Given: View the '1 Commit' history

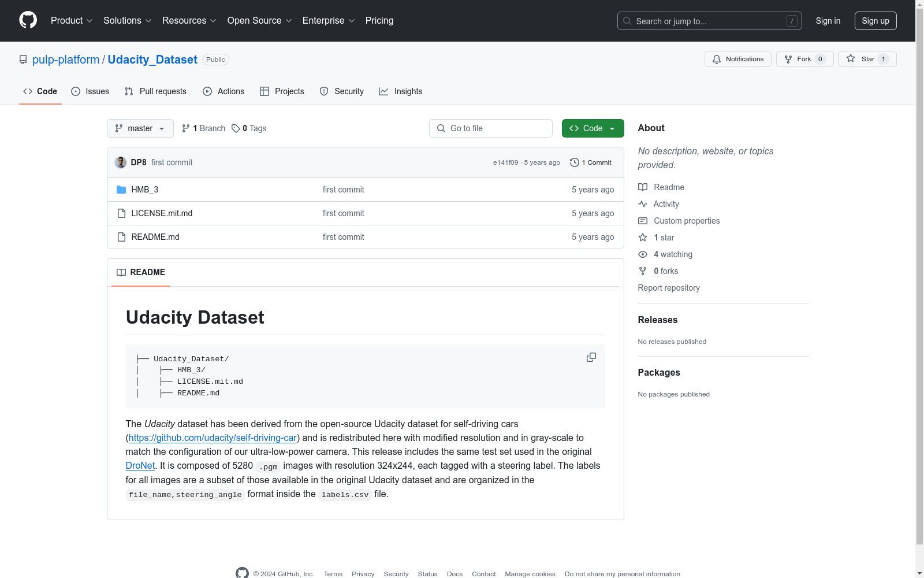Looking at the screenshot, I should tap(591, 162).
